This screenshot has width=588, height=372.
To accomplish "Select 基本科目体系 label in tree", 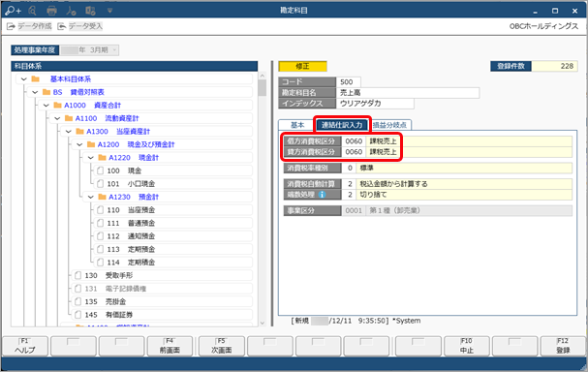I will click(71, 79).
